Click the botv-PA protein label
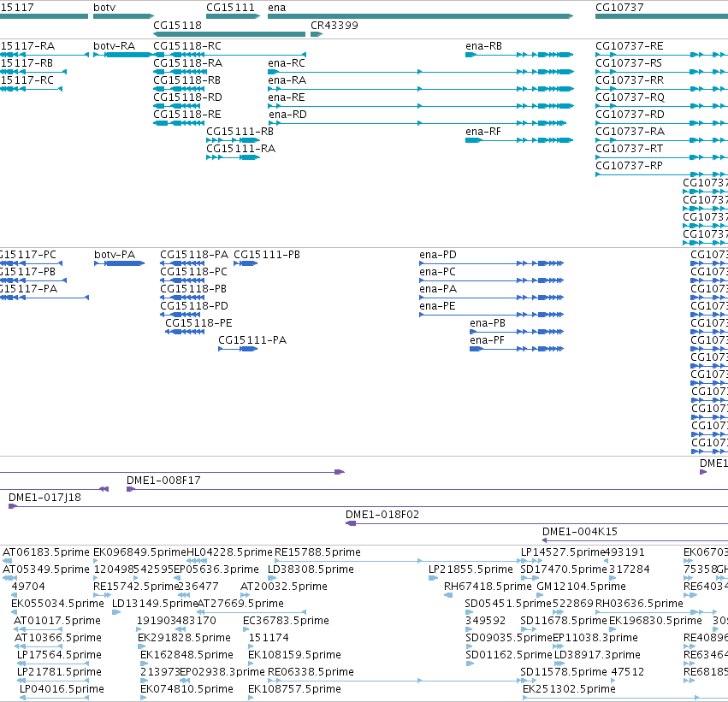Viewport: 728px width, 702px height. coord(115,255)
